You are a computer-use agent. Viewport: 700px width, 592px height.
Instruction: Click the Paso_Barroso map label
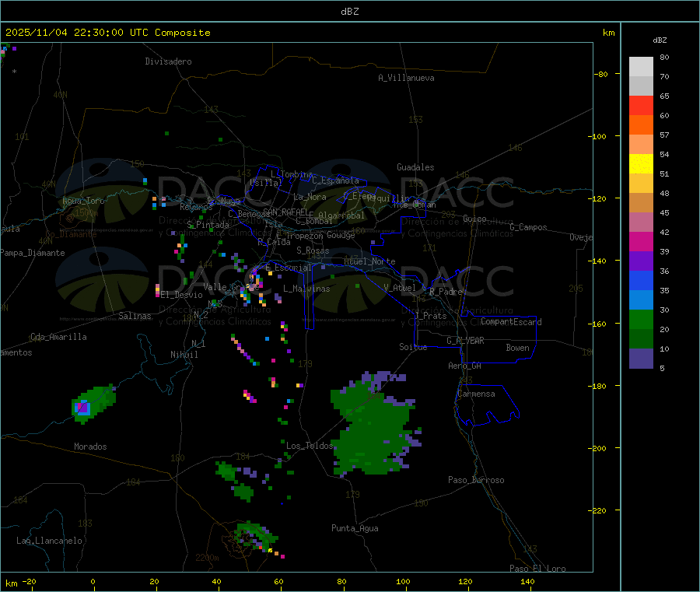[476, 480]
